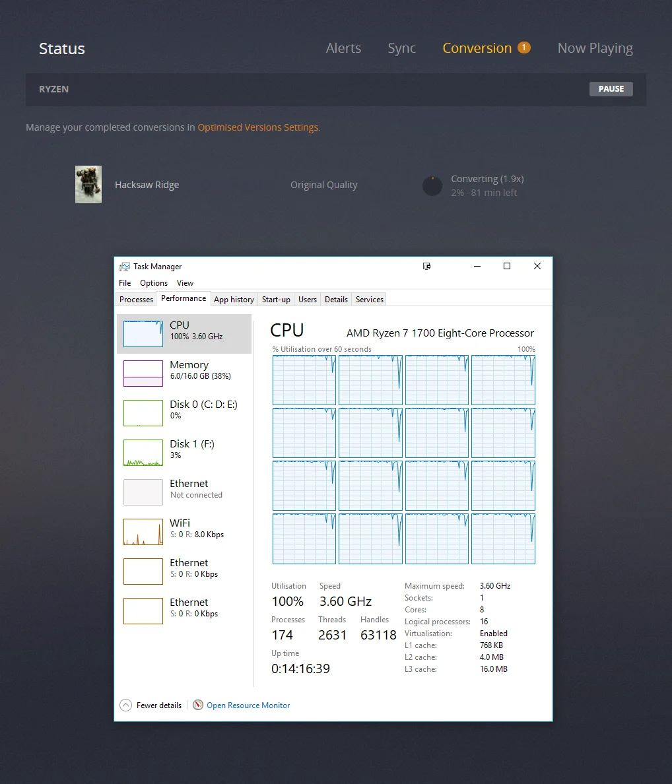Switch to the Start-up tab
The width and height of the screenshot is (672, 784).
(x=276, y=300)
